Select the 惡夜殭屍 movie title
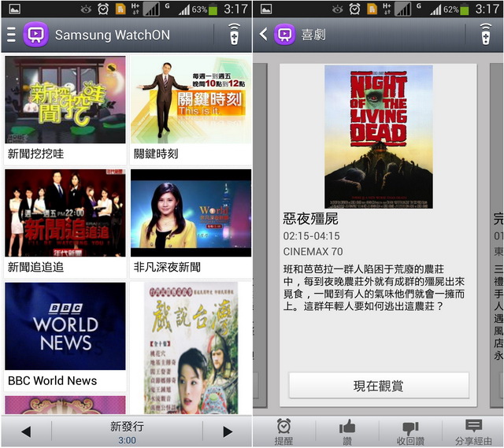 pos(310,219)
